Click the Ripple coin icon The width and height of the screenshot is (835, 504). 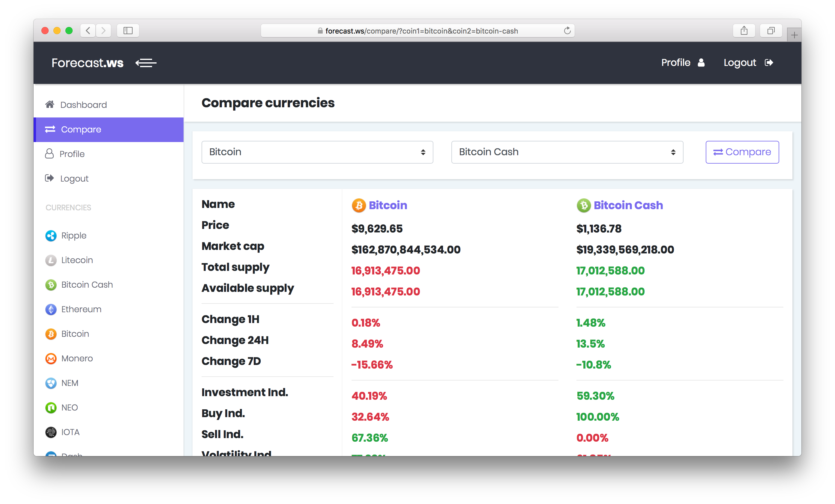[51, 236]
